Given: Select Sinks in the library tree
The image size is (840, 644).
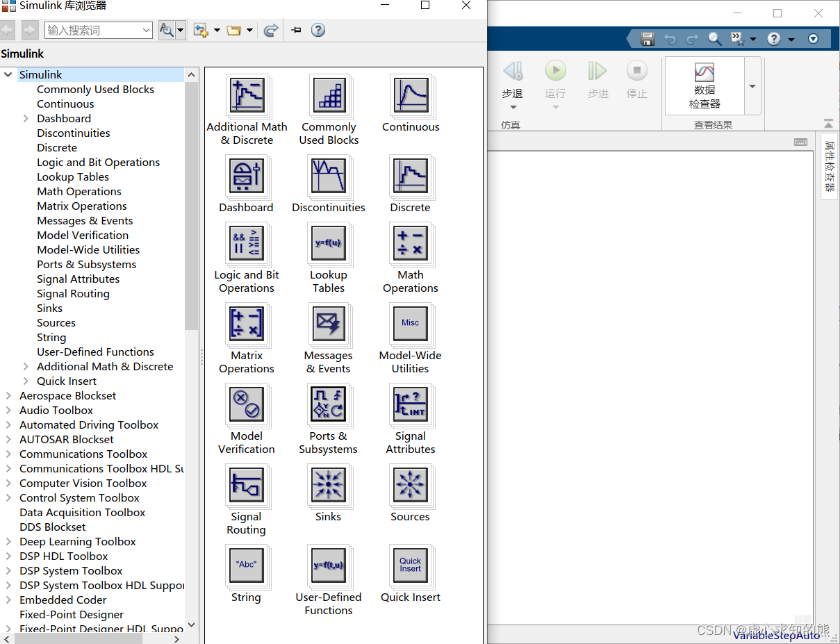Looking at the screenshot, I should tap(49, 308).
